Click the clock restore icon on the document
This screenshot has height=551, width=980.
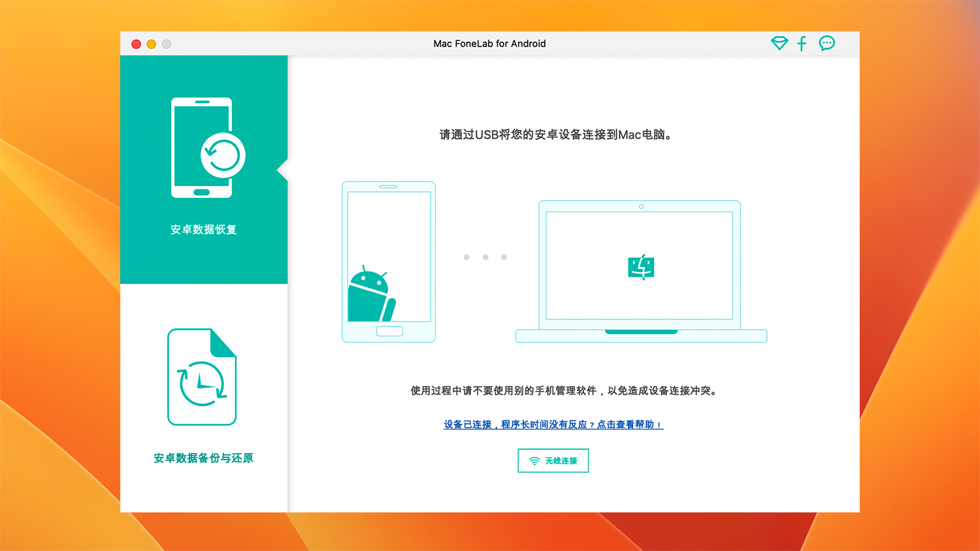tap(201, 383)
